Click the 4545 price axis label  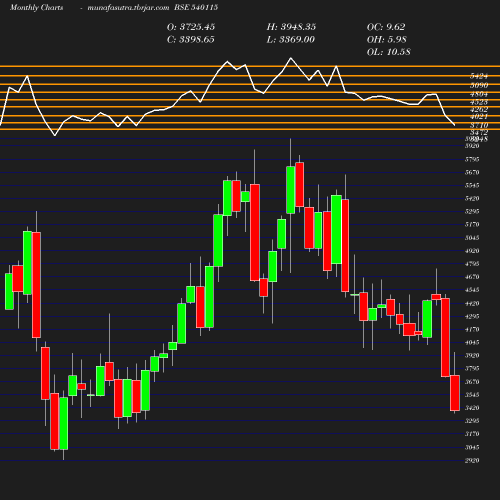click(472, 290)
